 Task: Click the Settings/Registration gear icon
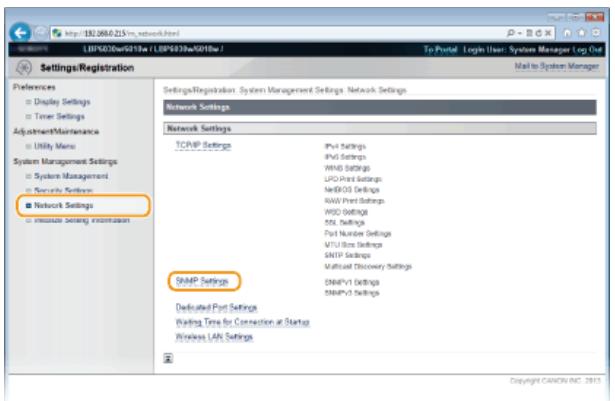point(24,67)
